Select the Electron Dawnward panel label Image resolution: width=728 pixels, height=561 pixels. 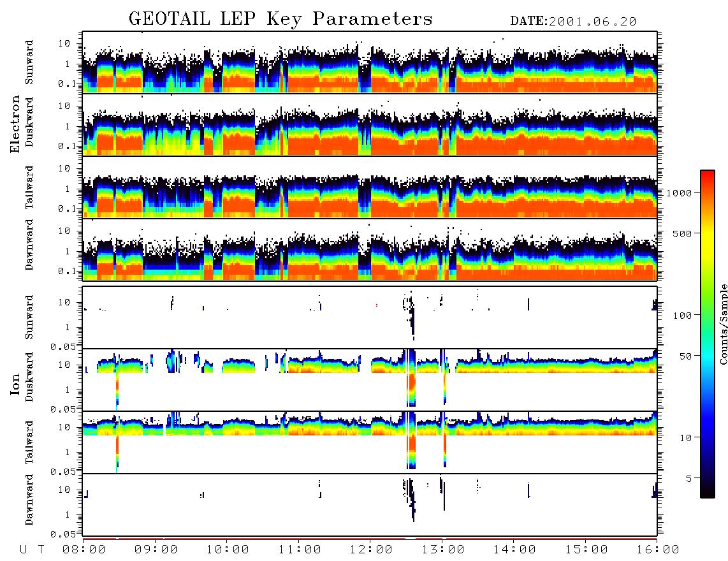coord(29,245)
